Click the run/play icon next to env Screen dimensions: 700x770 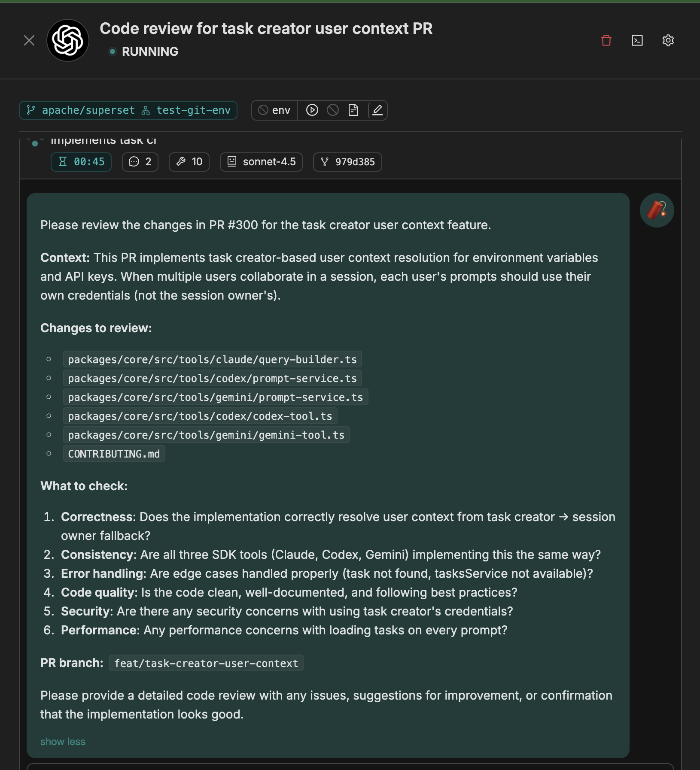tap(312, 110)
